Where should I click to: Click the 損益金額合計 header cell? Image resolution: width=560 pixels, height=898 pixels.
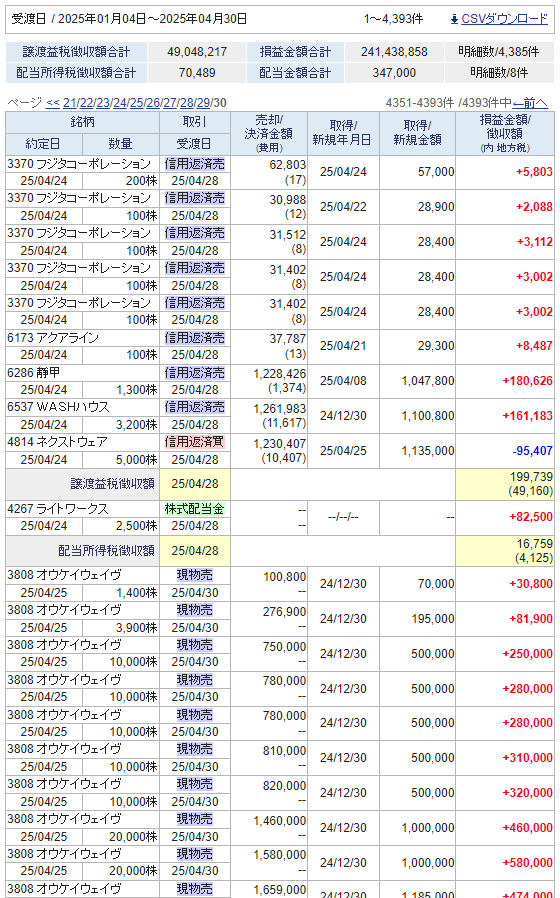[x=295, y=52]
